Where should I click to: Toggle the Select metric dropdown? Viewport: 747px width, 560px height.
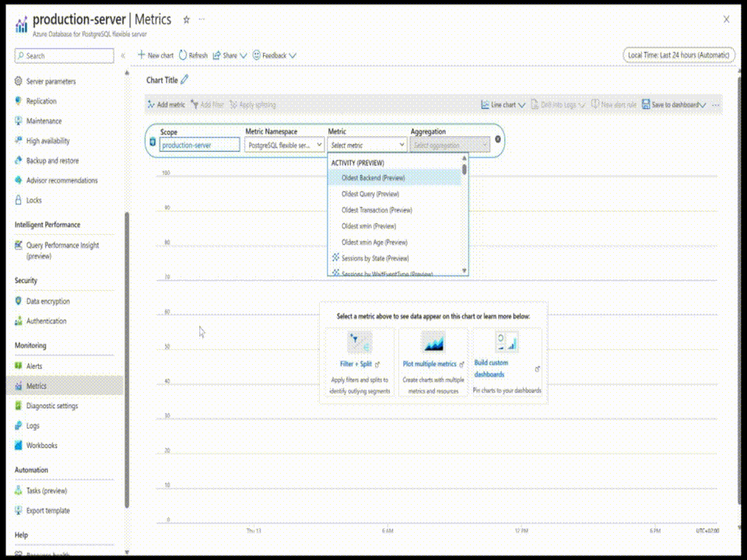tap(366, 145)
